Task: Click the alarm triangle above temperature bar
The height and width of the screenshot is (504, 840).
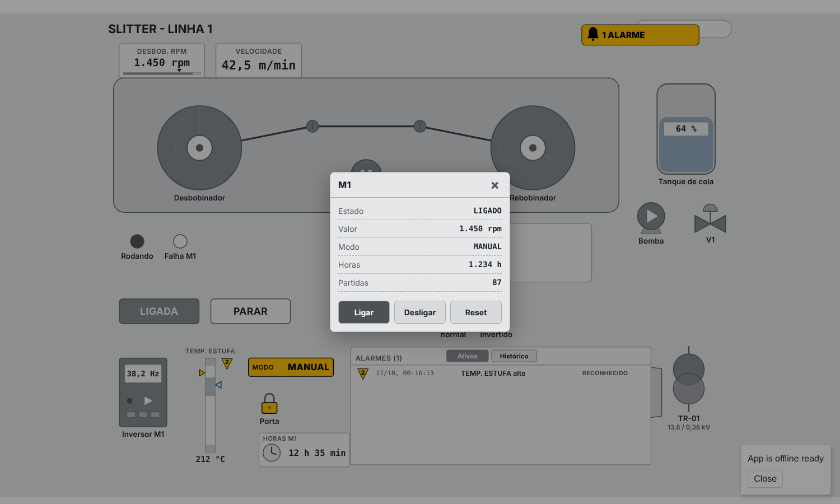Action: point(227,363)
